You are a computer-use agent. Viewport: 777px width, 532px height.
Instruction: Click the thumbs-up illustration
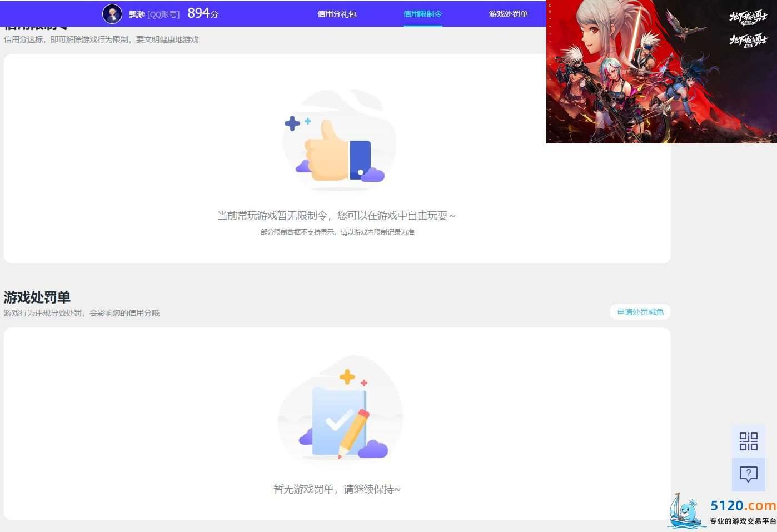point(339,140)
